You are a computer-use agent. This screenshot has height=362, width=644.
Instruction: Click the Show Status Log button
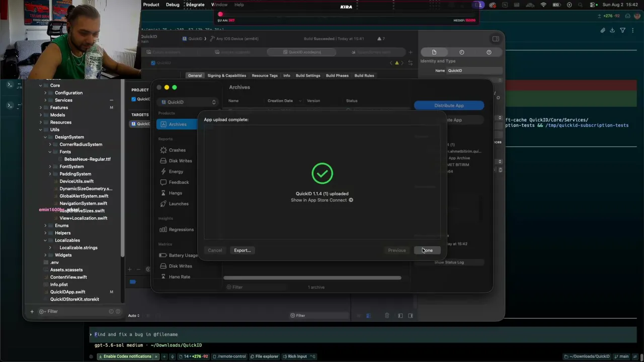449,262
